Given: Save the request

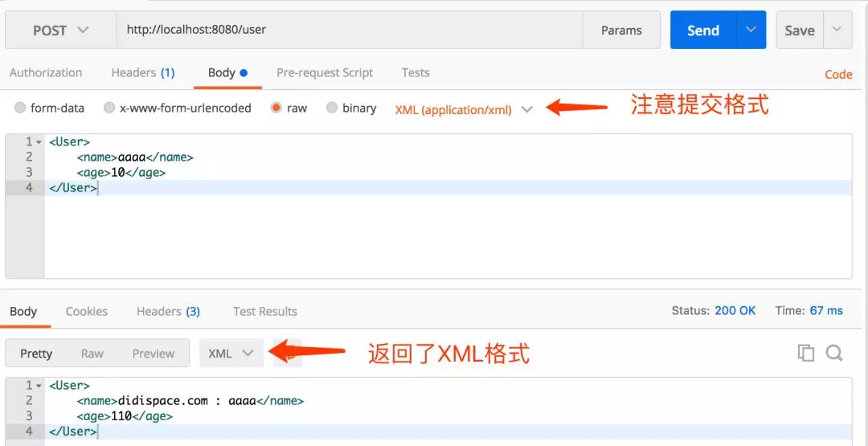Looking at the screenshot, I should point(800,30).
